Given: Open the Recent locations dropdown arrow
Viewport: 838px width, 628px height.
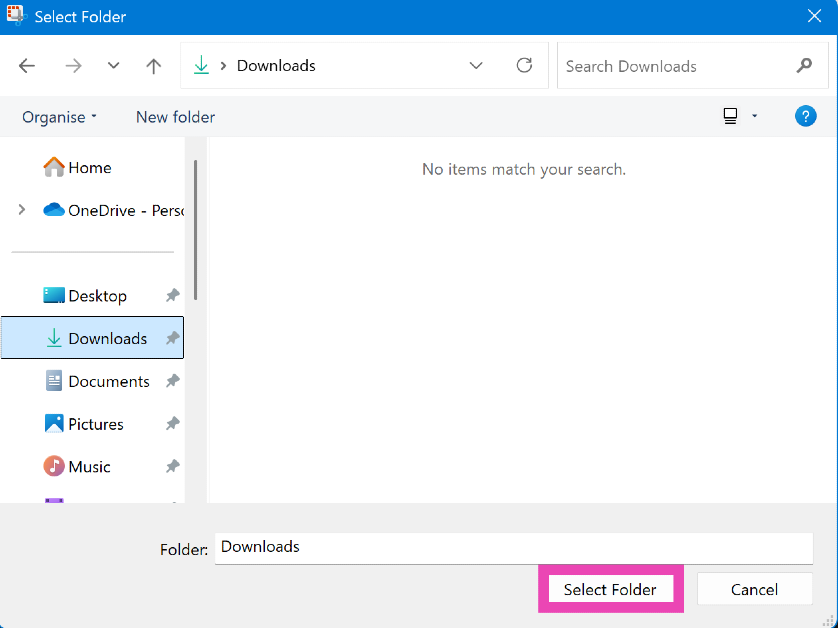Looking at the screenshot, I should point(113,66).
